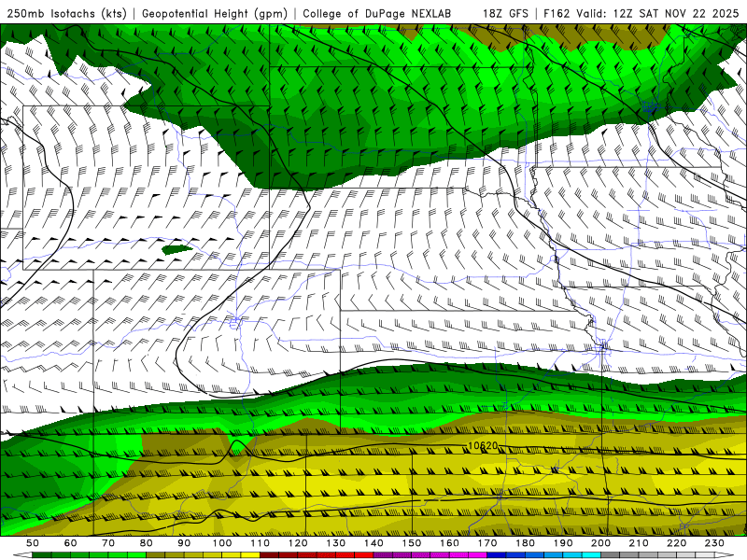Screen dimensions: 747x560
Task: Select the 110 scale label
Action: (x=260, y=543)
